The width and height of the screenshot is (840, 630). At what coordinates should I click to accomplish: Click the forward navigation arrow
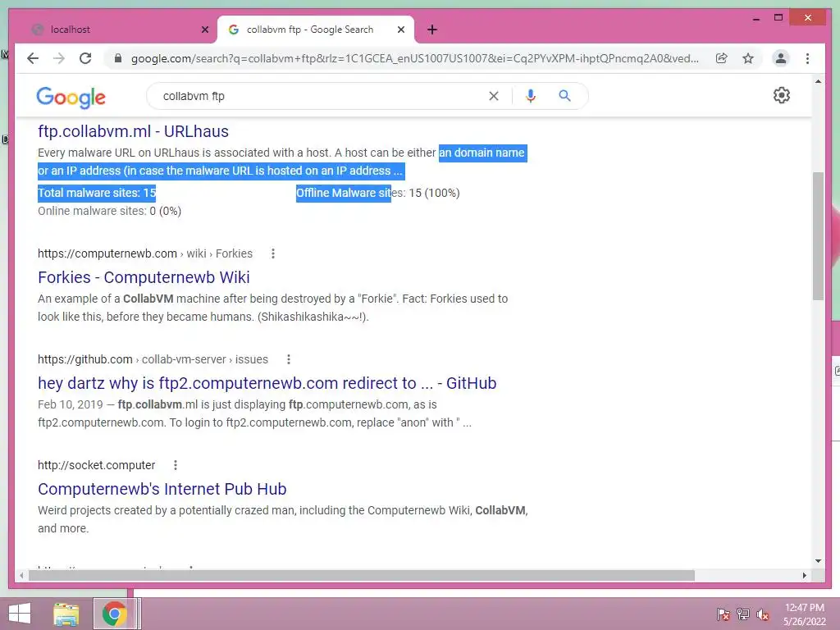coord(59,58)
